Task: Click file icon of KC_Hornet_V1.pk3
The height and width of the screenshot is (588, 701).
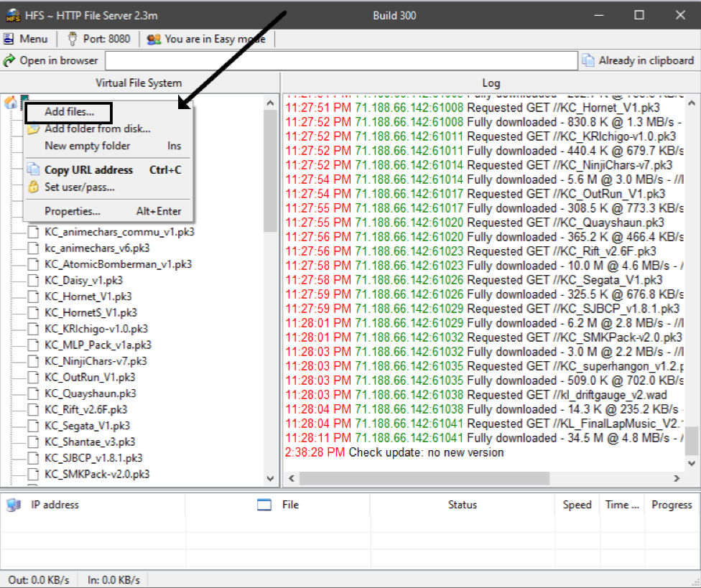Action: (x=33, y=297)
